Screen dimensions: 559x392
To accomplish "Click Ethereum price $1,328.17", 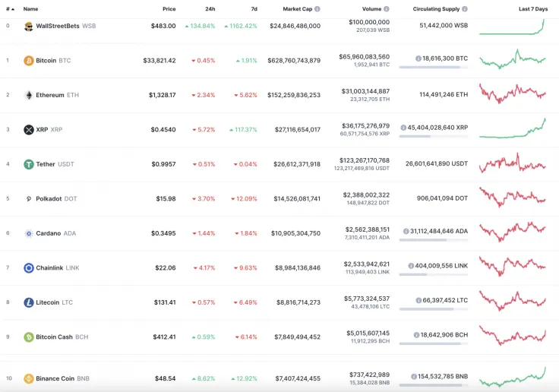I will click(163, 95).
